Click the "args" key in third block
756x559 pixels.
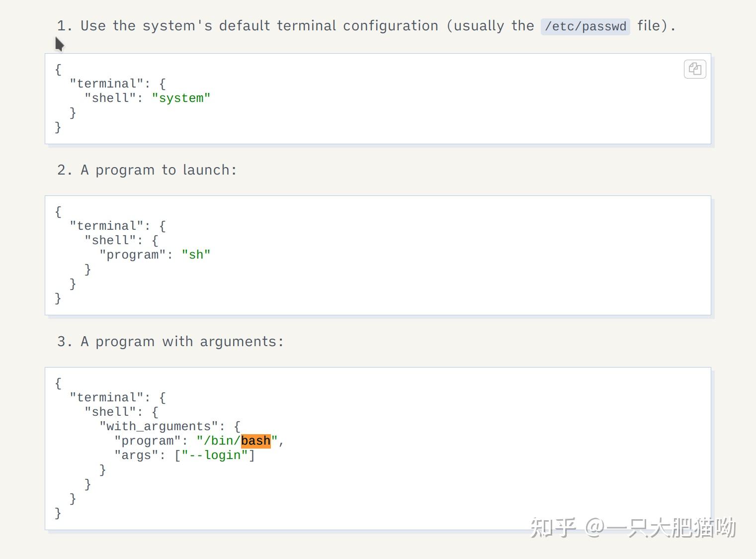[136, 455]
